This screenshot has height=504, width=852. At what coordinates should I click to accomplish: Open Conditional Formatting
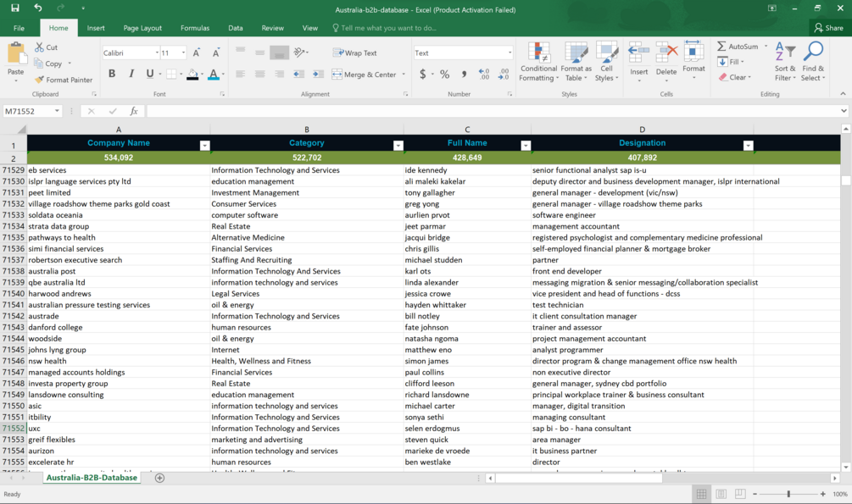538,62
